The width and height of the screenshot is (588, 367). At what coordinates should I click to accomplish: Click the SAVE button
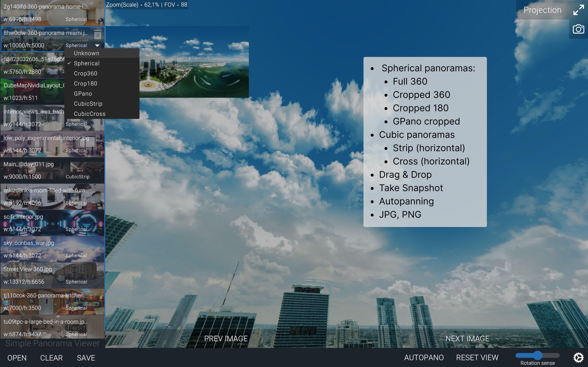86,358
